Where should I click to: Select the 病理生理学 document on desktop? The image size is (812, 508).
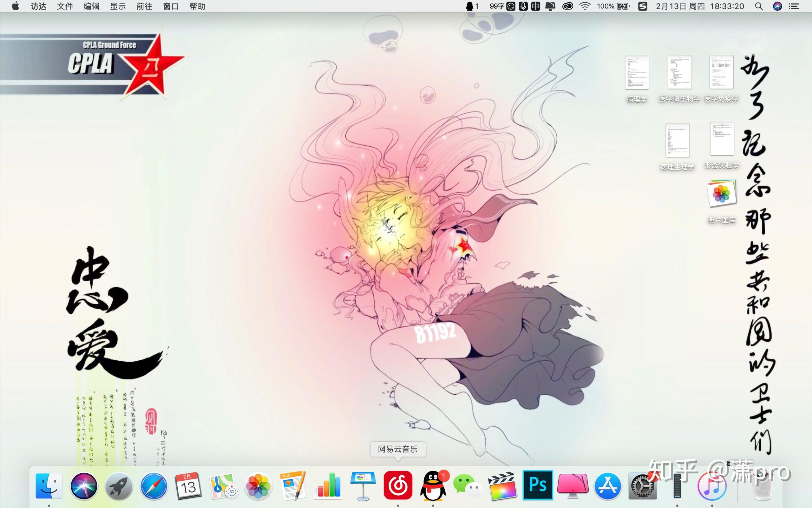(x=677, y=147)
